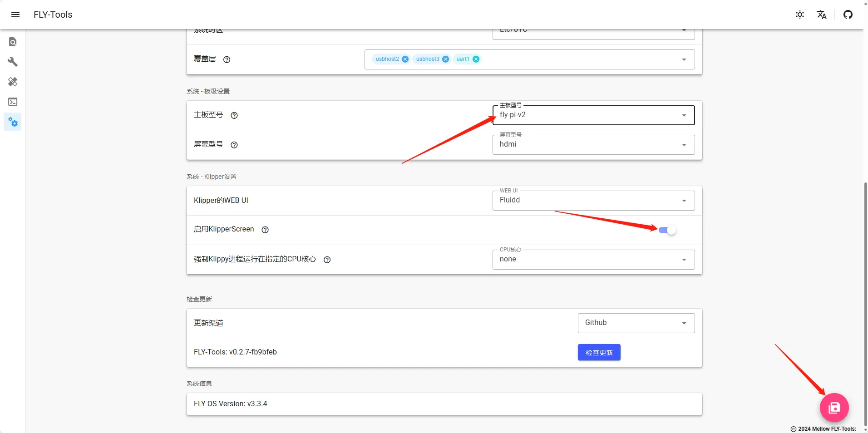868x433 pixels.
Task: Open the Github update channel dropdown
Action: pos(636,323)
